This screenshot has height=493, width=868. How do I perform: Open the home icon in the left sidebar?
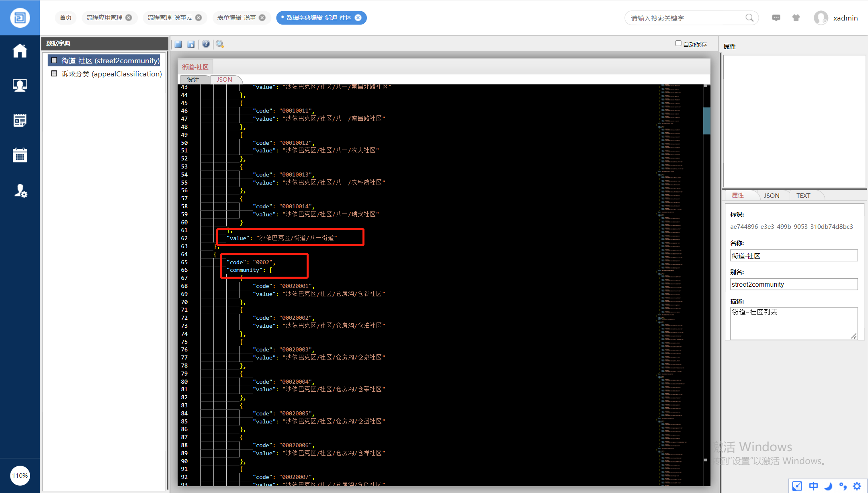[x=20, y=51]
